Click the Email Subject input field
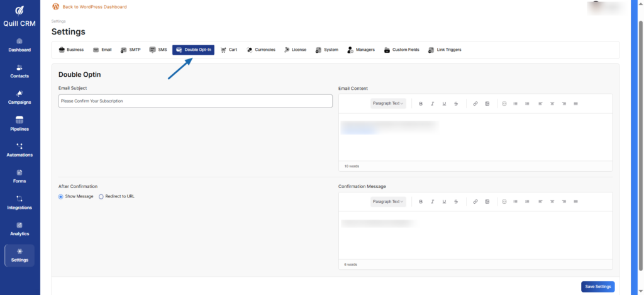This screenshot has height=295, width=644. pyautogui.click(x=195, y=101)
